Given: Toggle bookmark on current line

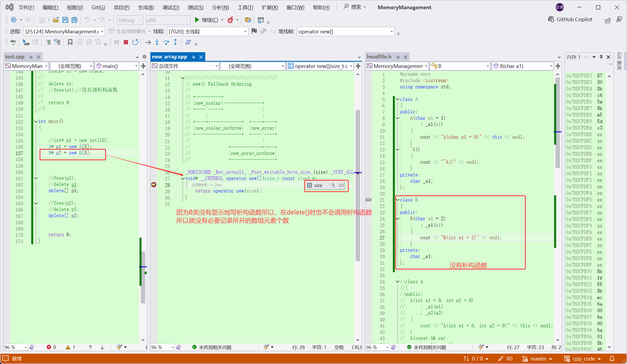Looking at the screenshot, I should tap(70, 42).
